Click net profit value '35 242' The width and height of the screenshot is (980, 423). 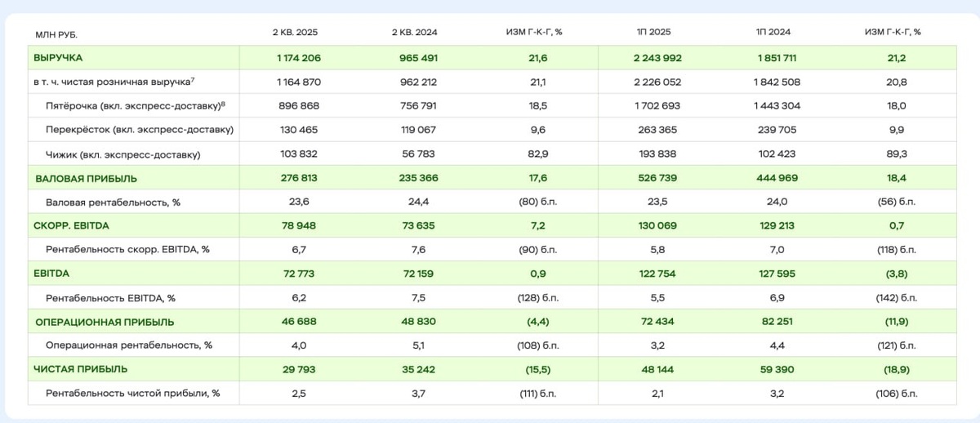[x=418, y=369]
